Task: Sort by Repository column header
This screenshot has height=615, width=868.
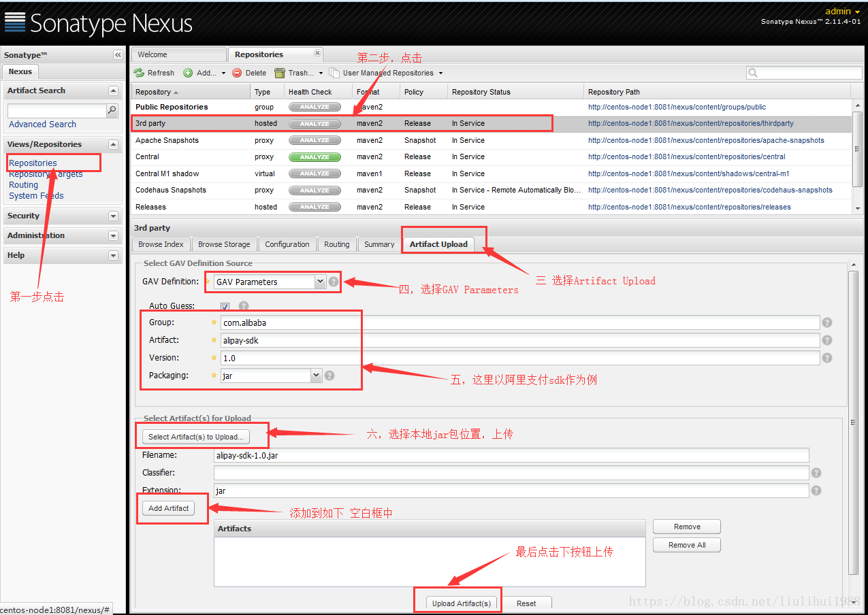Action: tap(191, 92)
